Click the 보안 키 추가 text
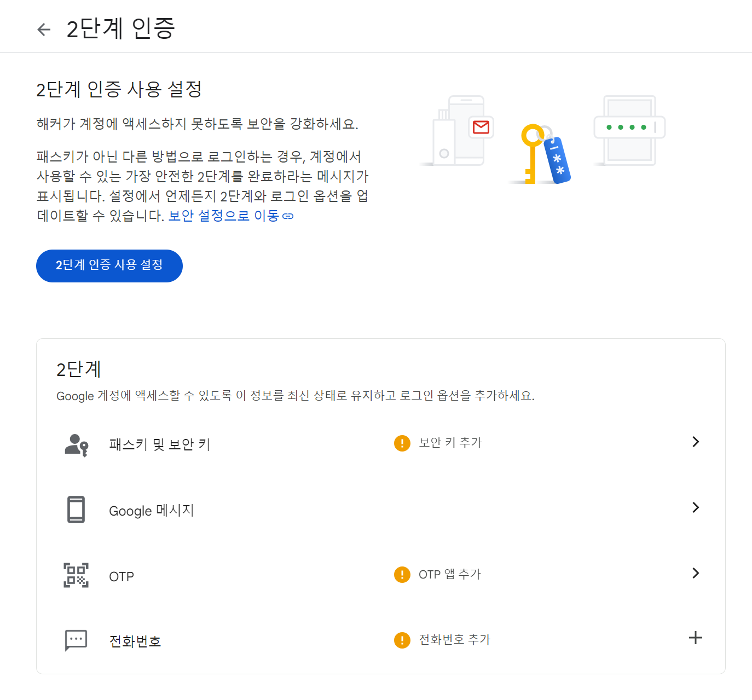Viewport: 752px width, 700px height. (x=450, y=443)
